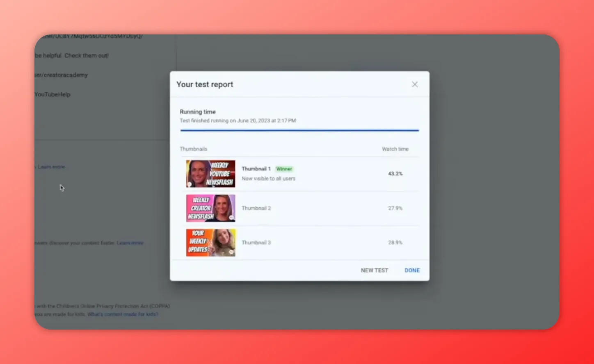Click the Running time progress bar
The image size is (594, 364).
tap(299, 130)
